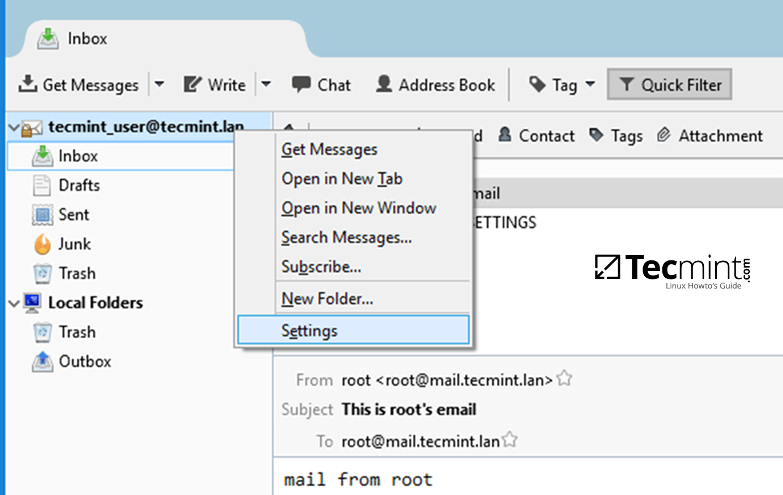783x495 pixels.
Task: Open the Get Messages dropdown arrow
Action: (159, 84)
